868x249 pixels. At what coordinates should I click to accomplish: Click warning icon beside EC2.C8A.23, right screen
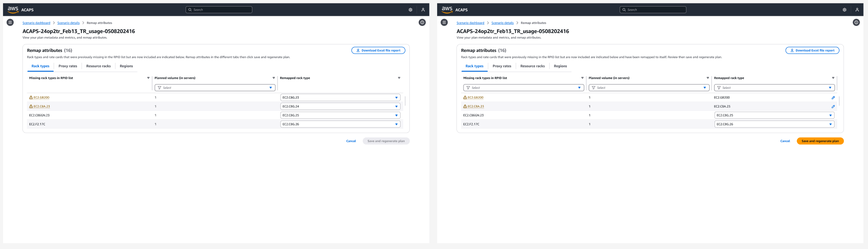pyautogui.click(x=465, y=106)
